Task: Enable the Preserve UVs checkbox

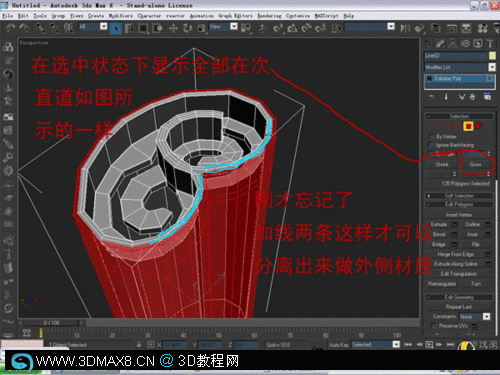Action: tap(434, 326)
